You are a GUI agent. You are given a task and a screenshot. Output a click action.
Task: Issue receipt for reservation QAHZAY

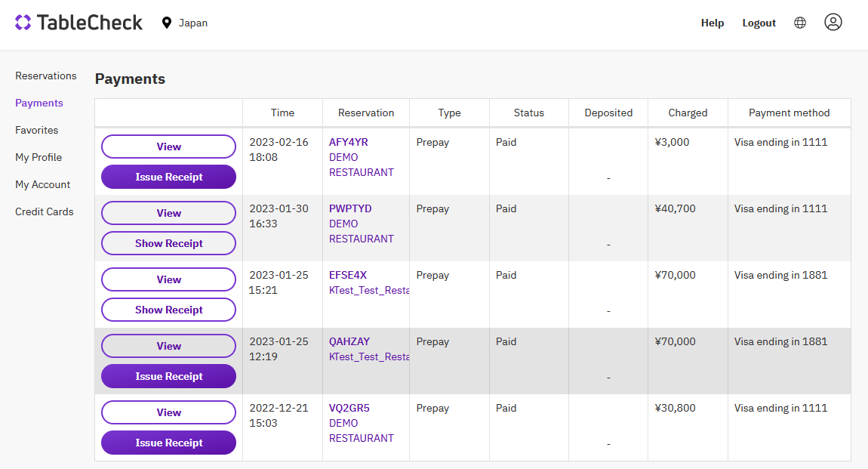tap(168, 376)
